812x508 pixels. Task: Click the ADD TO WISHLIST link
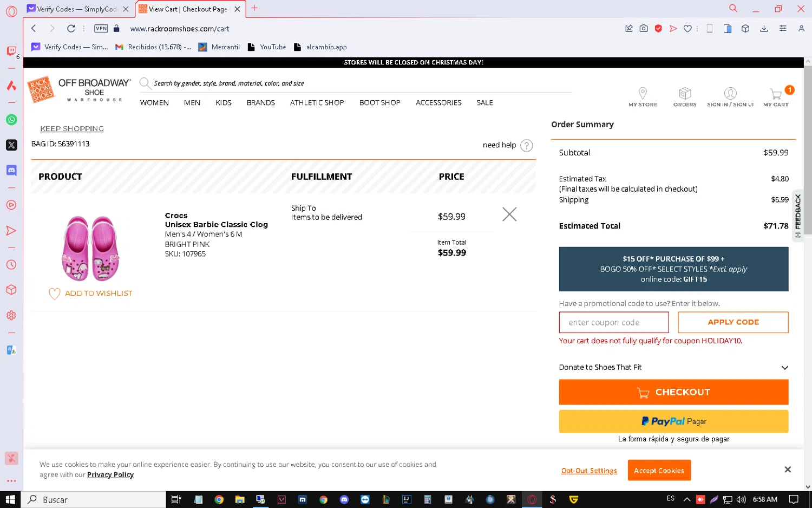coord(99,294)
